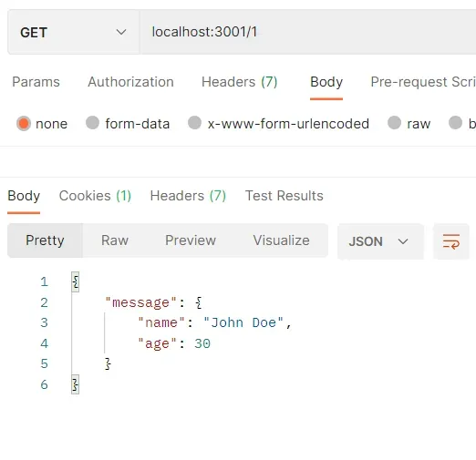Click the localhost:3001/1 URL field
Screen dimensions: 476x460
point(307,32)
